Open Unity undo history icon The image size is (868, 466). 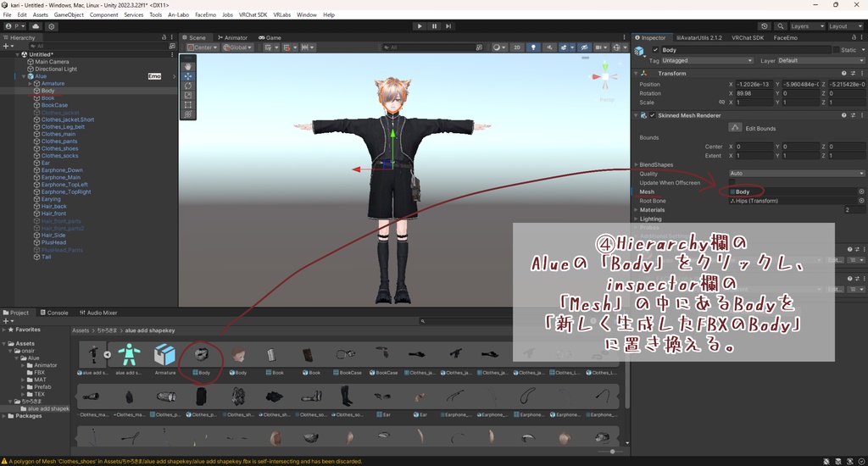765,26
